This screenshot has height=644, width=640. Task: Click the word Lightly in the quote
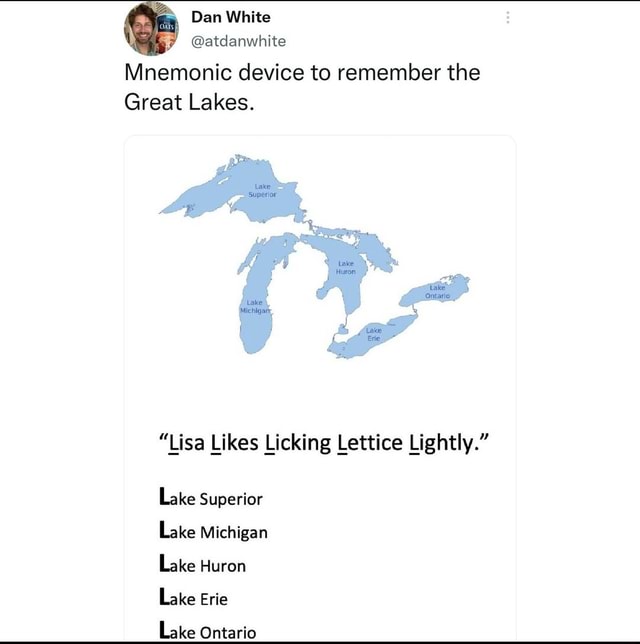coord(446,444)
